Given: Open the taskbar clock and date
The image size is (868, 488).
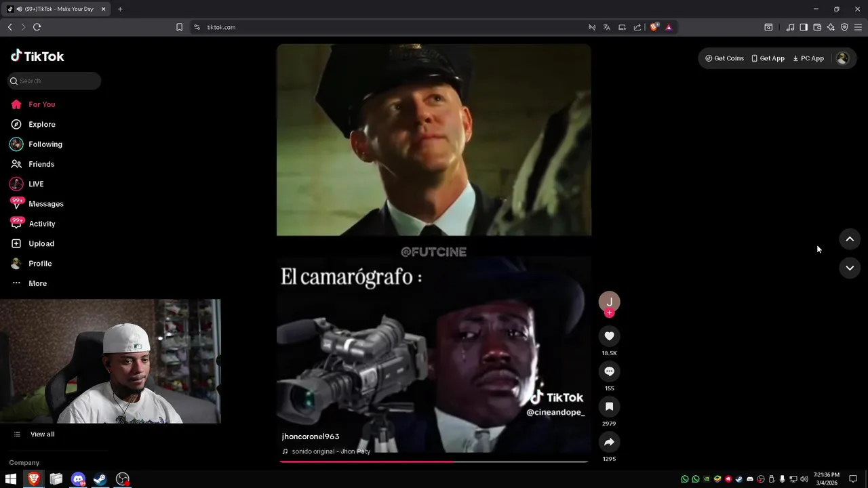Looking at the screenshot, I should (826, 479).
